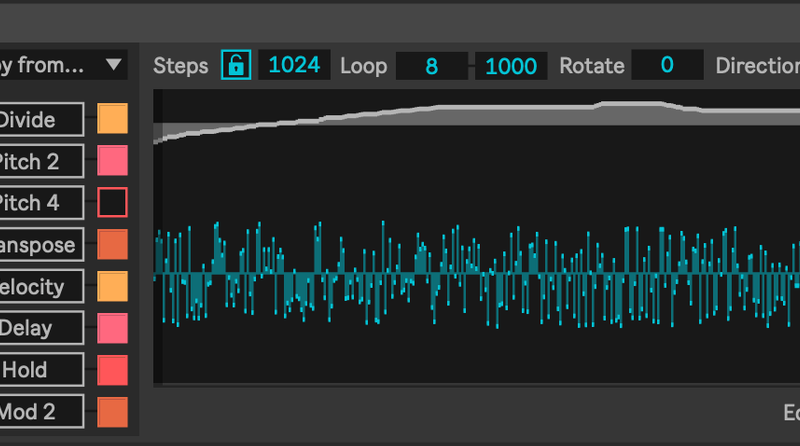
Task: Switch to the Transpose lane
Action: coord(40,245)
